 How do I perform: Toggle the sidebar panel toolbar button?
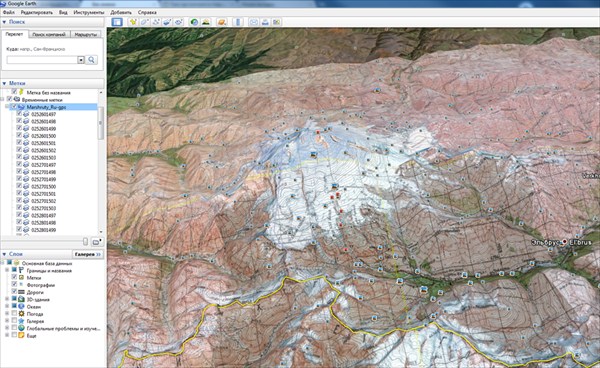[x=117, y=22]
